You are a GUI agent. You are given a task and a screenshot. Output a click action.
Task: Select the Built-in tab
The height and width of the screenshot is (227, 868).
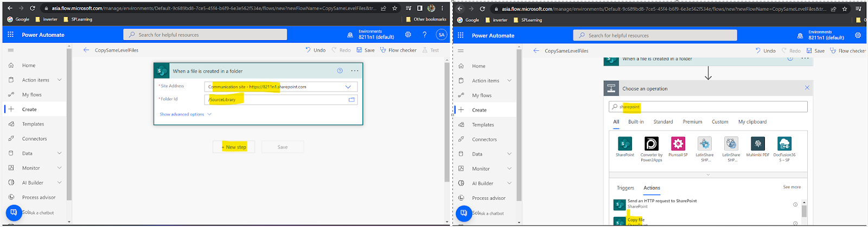636,122
